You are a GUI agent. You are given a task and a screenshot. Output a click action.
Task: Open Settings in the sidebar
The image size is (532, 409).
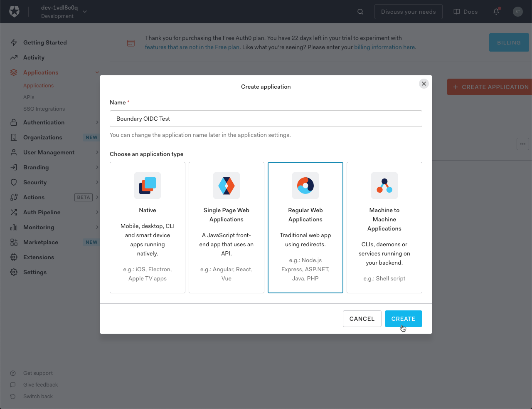tap(35, 272)
